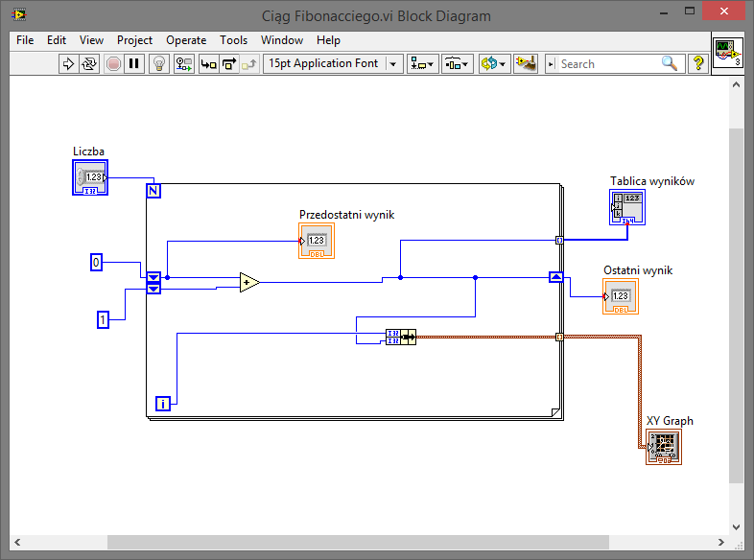
Task: Toggle Highlight Execution light bulb
Action: coord(159,64)
